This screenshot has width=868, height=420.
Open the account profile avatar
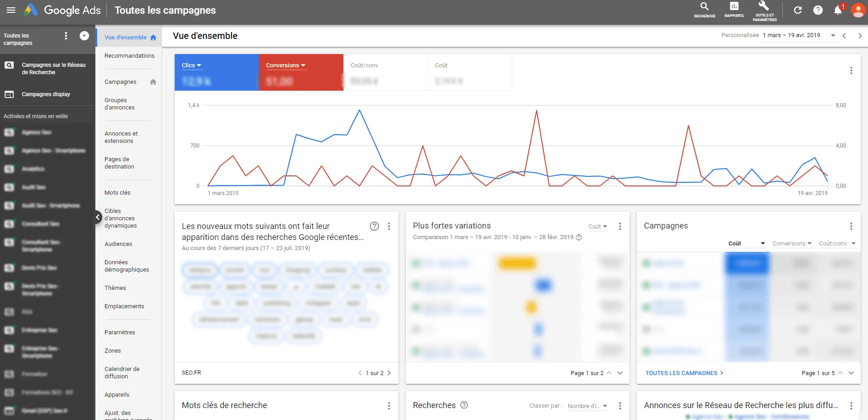pos(858,10)
